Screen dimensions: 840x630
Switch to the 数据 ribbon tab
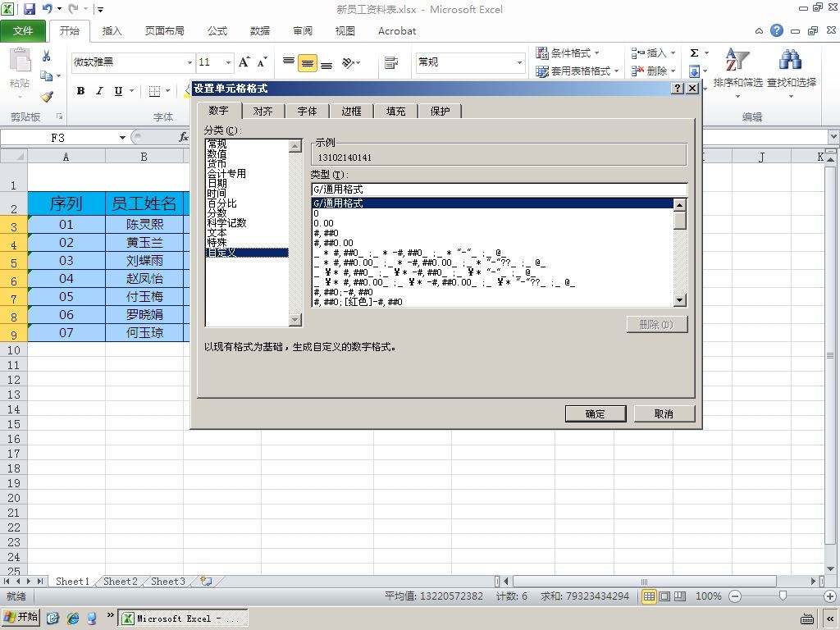260,31
